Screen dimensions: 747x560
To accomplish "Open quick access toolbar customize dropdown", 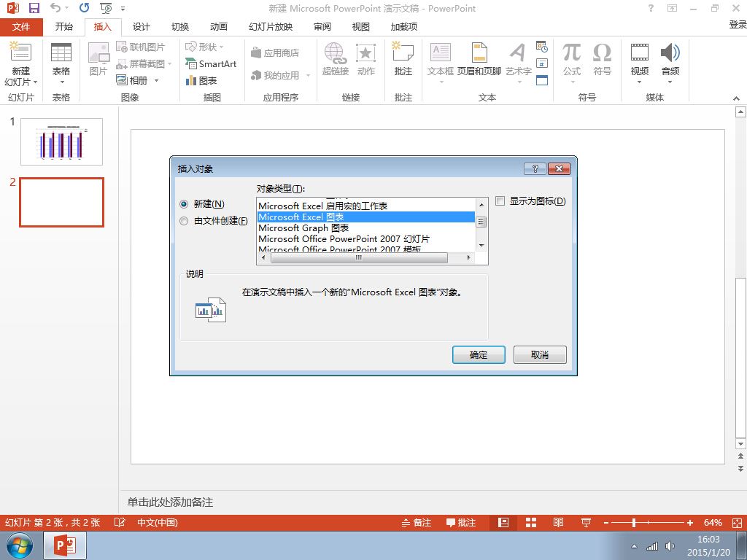I will 123,9.
